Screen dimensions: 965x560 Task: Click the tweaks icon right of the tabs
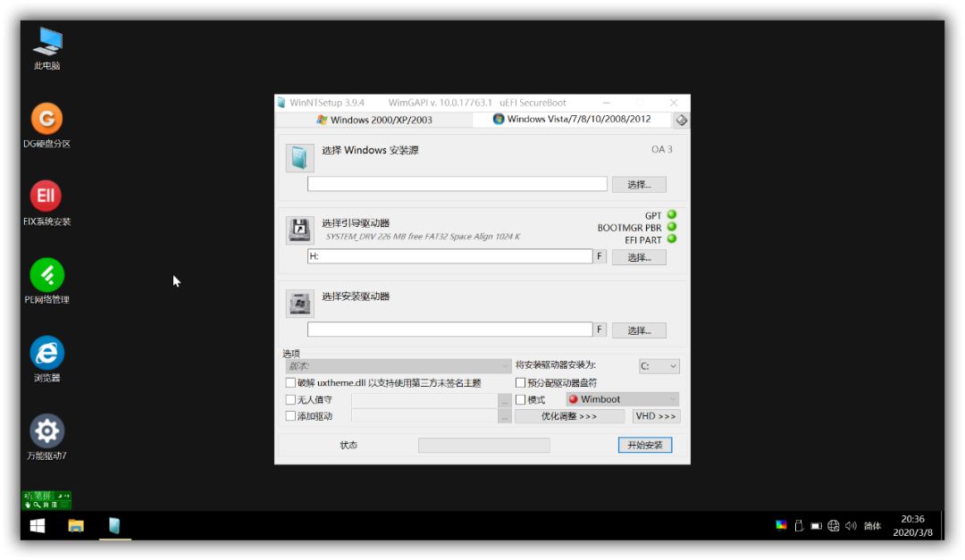click(x=680, y=118)
